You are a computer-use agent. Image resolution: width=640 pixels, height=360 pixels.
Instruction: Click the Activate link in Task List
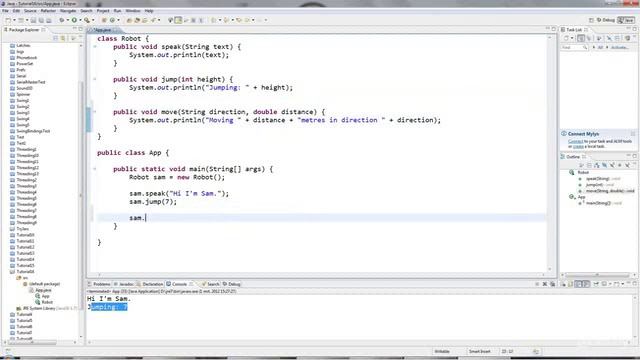tap(620, 47)
